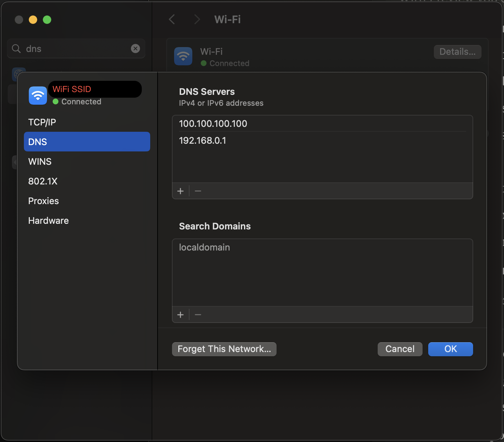
Task: Click the plus icon under DNS Servers
Action: click(180, 191)
